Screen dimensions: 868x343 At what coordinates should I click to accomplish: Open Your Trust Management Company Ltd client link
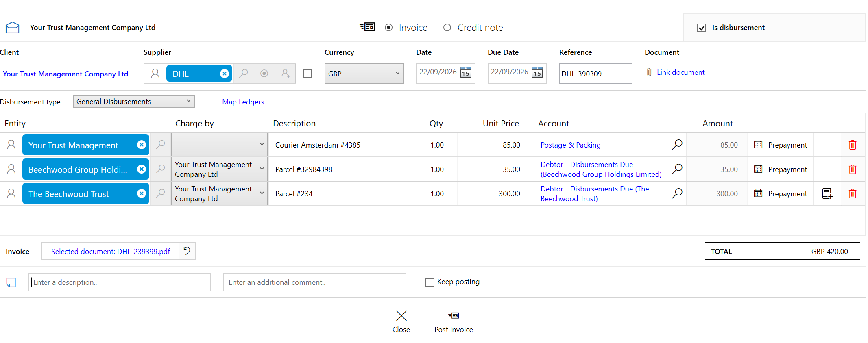pos(65,74)
